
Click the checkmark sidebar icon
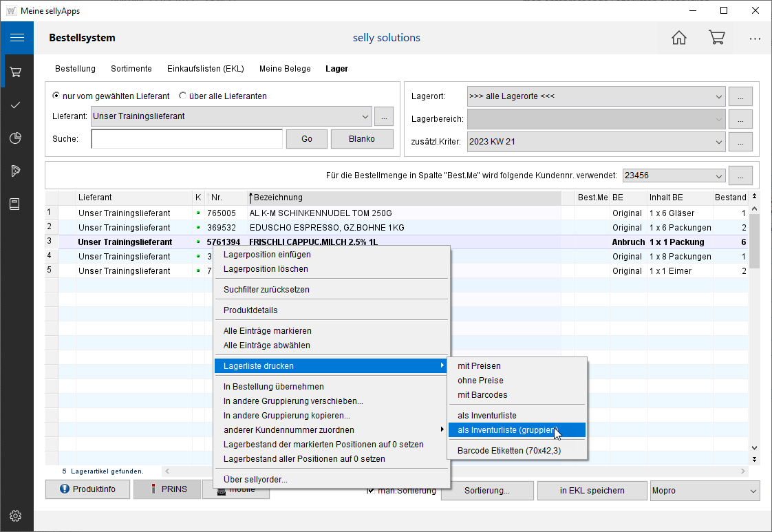point(17,105)
